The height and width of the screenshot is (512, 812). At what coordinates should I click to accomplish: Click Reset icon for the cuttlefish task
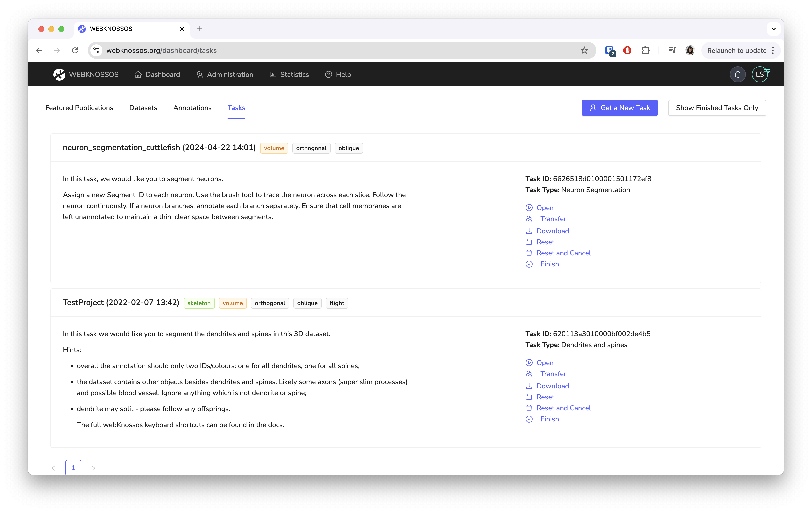(x=529, y=242)
